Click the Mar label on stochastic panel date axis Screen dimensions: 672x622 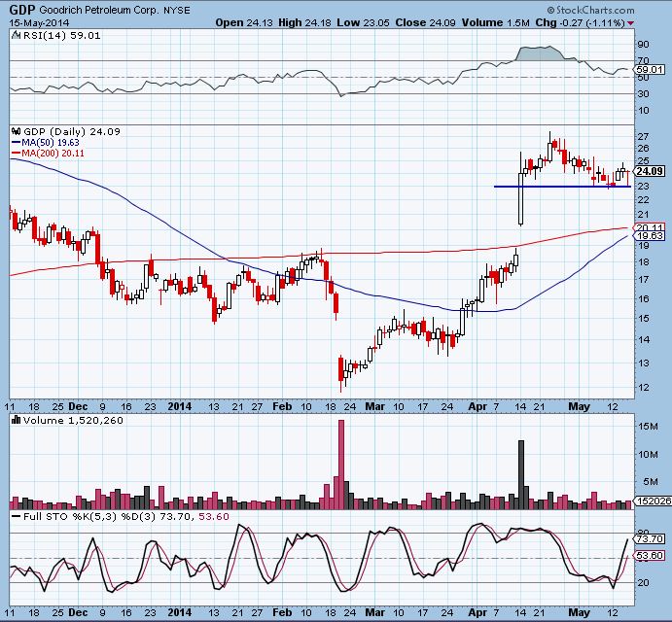[374, 612]
